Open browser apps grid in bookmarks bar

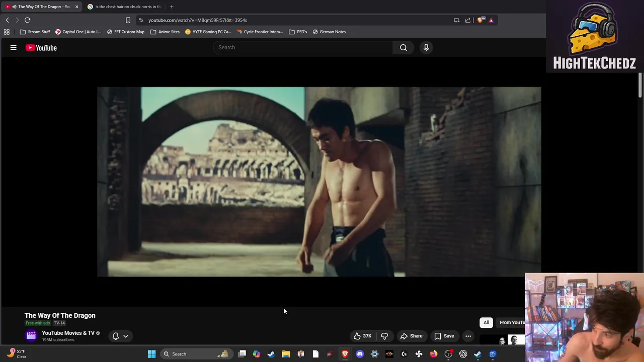point(7,32)
